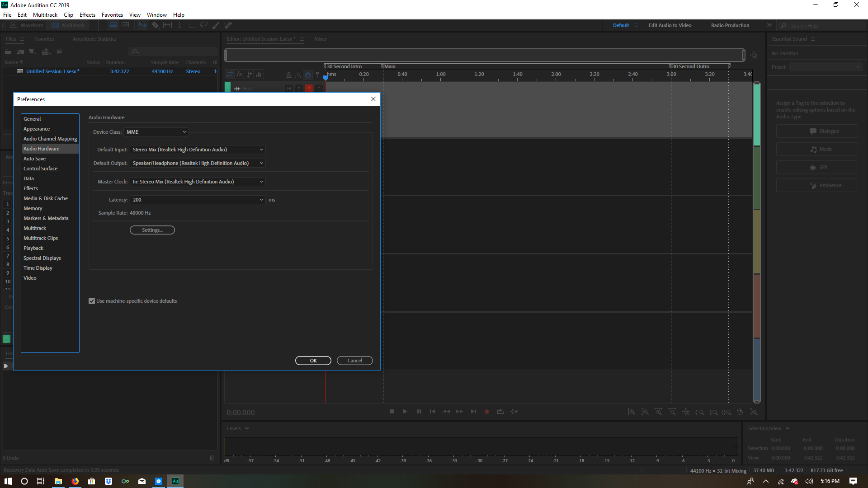The width and height of the screenshot is (868, 488).
Task: Click the Import File icon in Files panel
Action: coord(20,52)
